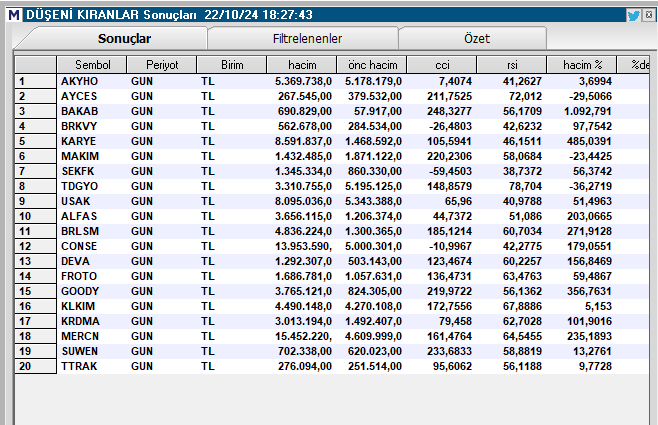Click hacim value 5.369.738,0 for AKYHO
Viewport: 658px width, 425px height.
pyautogui.click(x=303, y=81)
